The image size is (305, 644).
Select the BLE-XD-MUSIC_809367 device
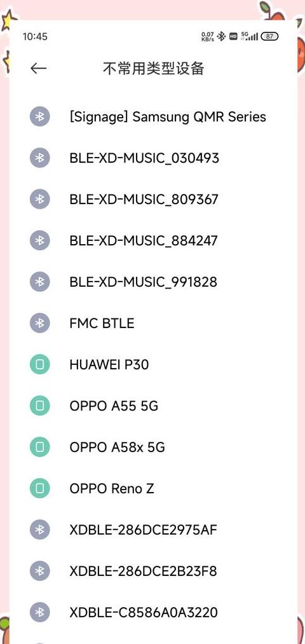tap(152, 199)
